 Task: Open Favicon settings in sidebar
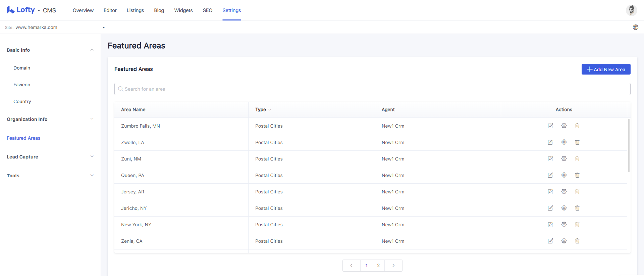[x=22, y=85]
